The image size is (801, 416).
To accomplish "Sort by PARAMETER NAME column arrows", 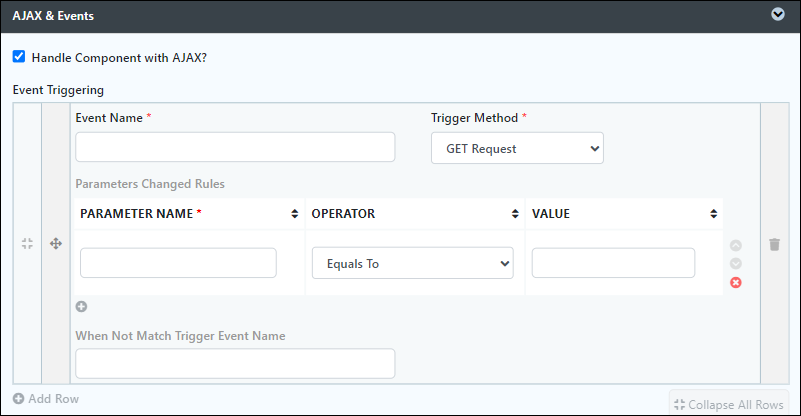I will tap(295, 214).
